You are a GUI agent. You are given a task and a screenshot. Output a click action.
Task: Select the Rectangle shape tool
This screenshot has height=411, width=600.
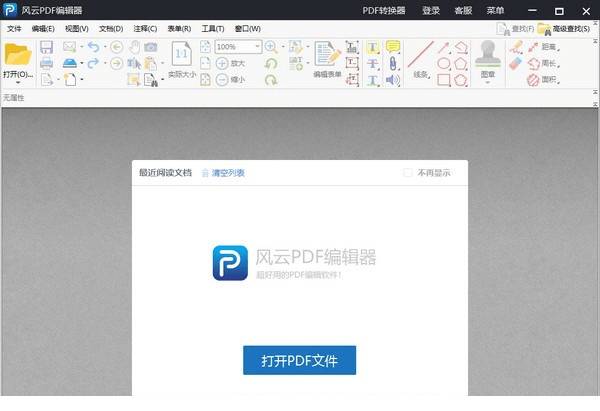point(443,80)
